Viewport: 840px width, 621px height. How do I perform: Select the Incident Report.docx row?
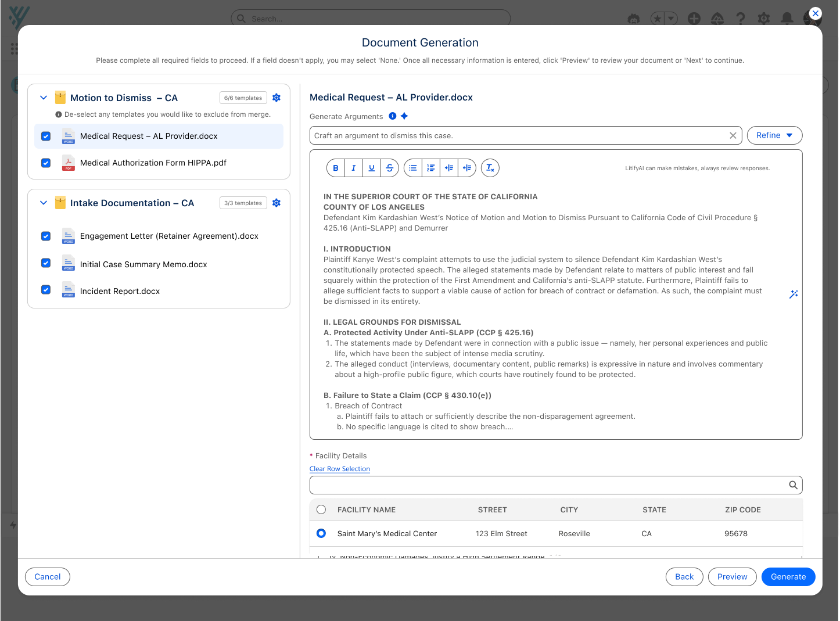159,291
